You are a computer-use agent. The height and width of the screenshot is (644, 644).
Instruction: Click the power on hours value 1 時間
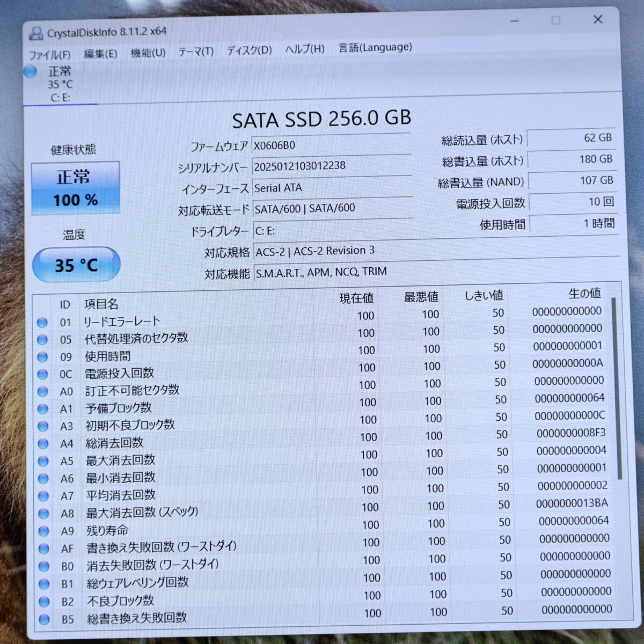pyautogui.click(x=574, y=223)
